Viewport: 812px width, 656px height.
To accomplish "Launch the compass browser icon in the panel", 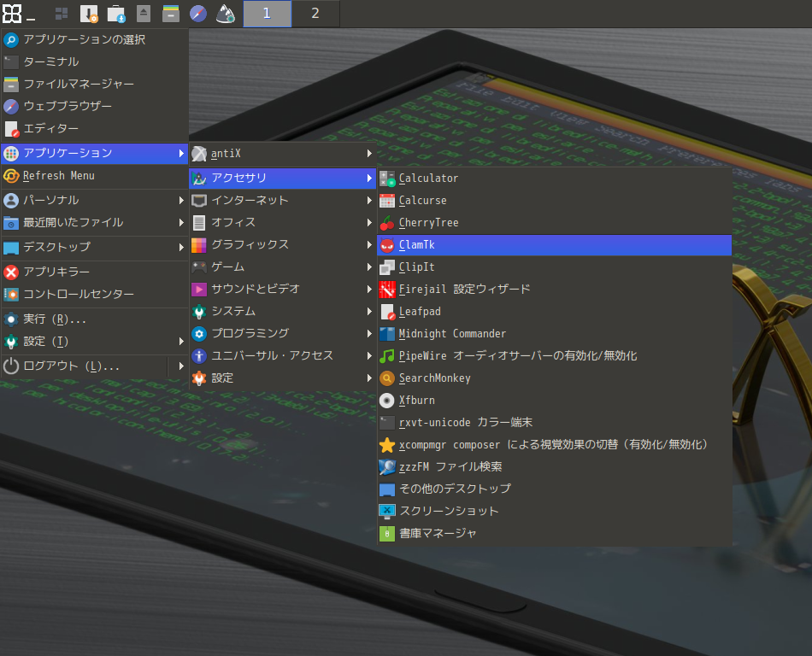I will coord(198,14).
